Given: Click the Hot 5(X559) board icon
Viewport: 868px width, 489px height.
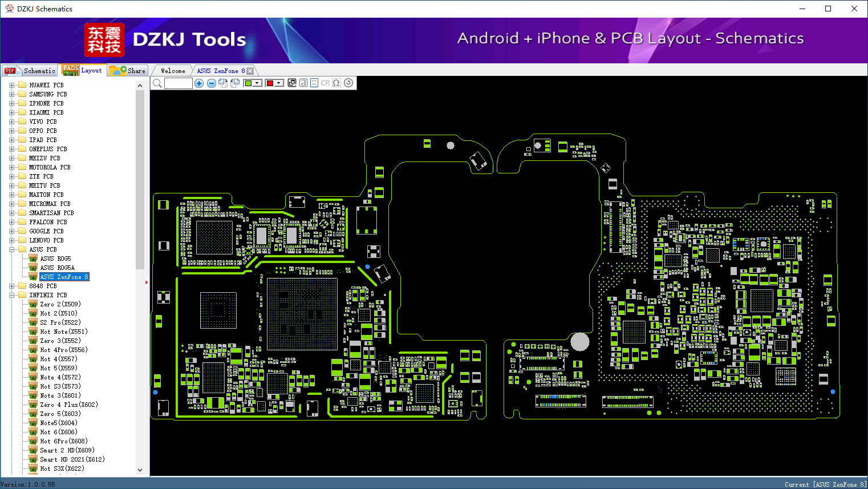Looking at the screenshot, I should 33,368.
